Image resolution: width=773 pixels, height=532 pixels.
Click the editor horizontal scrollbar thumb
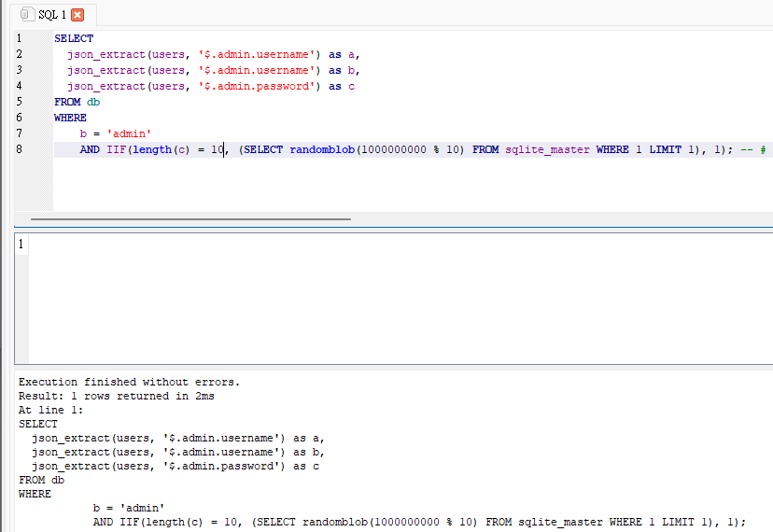(x=190, y=219)
